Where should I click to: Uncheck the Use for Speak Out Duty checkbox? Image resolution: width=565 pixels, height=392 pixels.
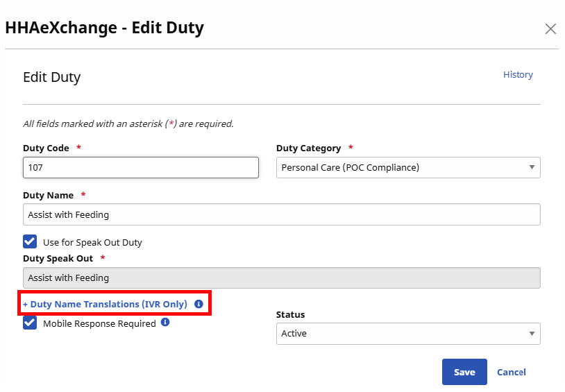coord(30,241)
